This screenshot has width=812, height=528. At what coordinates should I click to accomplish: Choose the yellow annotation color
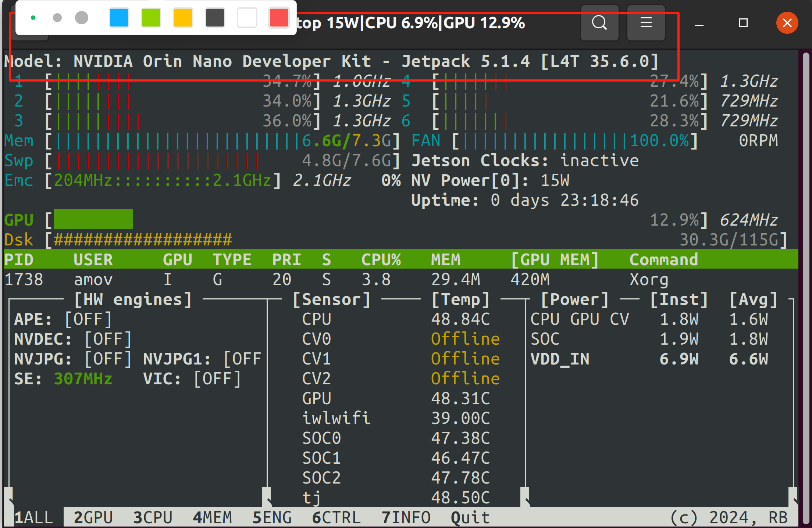click(x=183, y=18)
